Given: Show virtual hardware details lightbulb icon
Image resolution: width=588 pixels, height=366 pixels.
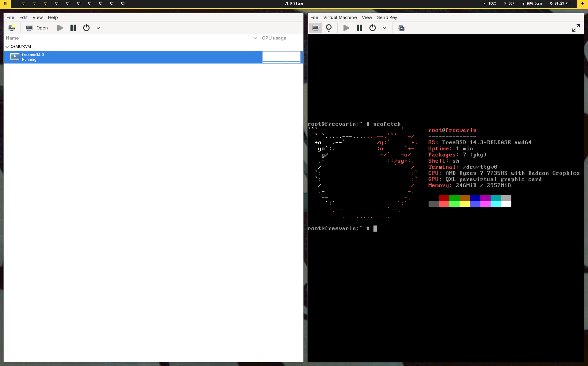Looking at the screenshot, I should [329, 28].
